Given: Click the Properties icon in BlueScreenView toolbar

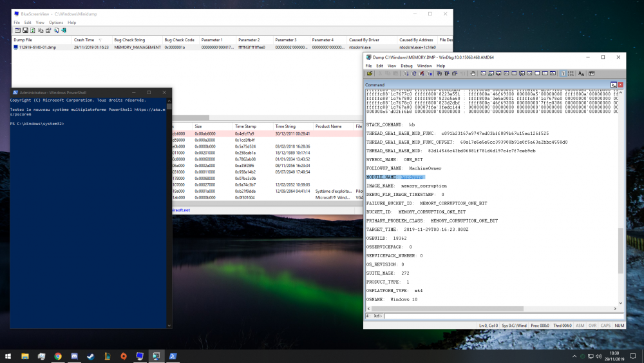Looking at the screenshot, I should point(48,30).
